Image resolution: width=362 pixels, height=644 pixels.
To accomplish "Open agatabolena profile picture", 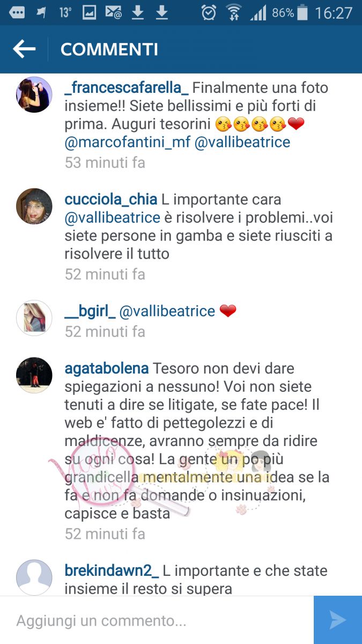I will 34,376.
